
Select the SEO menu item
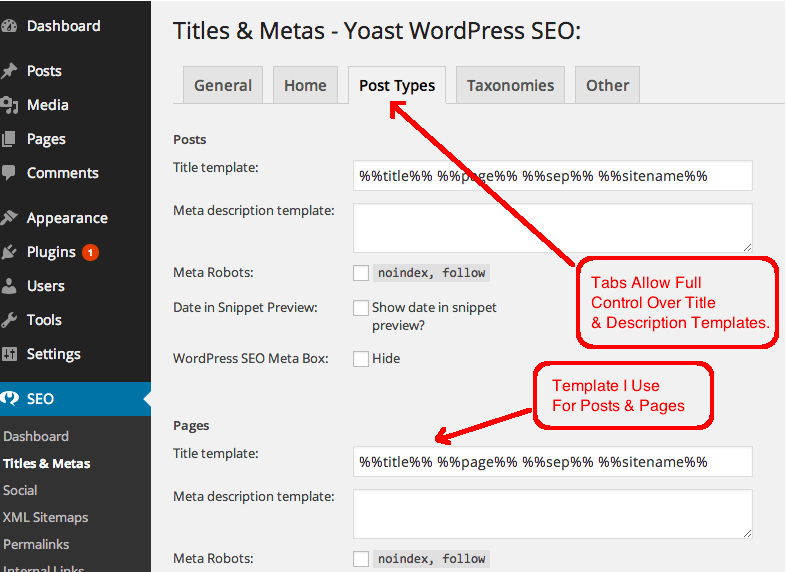pos(75,399)
